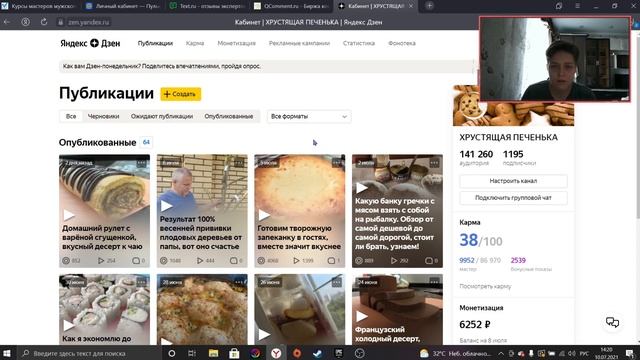This screenshot has width=640, height=360.
Task: Open the творожную запеканку card
Action: click(300, 211)
